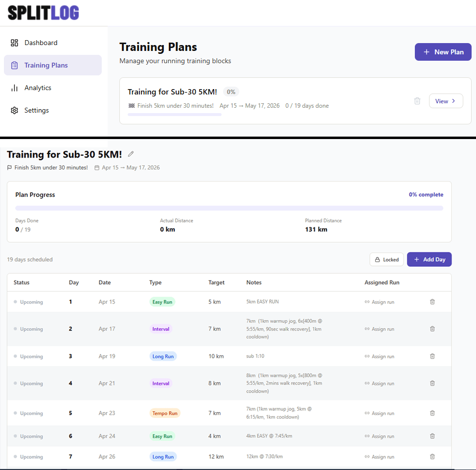Assign run for Day 4 Apr 21
Image resolution: width=476 pixels, height=470 pixels.
click(380, 383)
